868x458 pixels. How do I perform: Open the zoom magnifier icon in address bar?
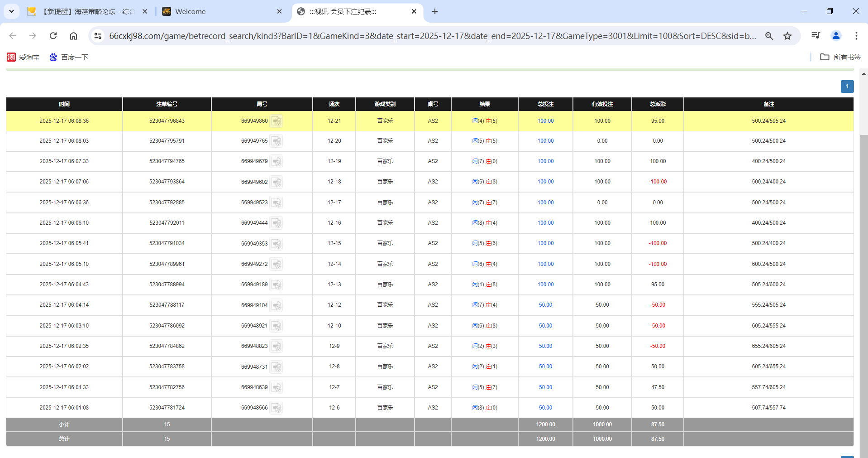pos(769,36)
